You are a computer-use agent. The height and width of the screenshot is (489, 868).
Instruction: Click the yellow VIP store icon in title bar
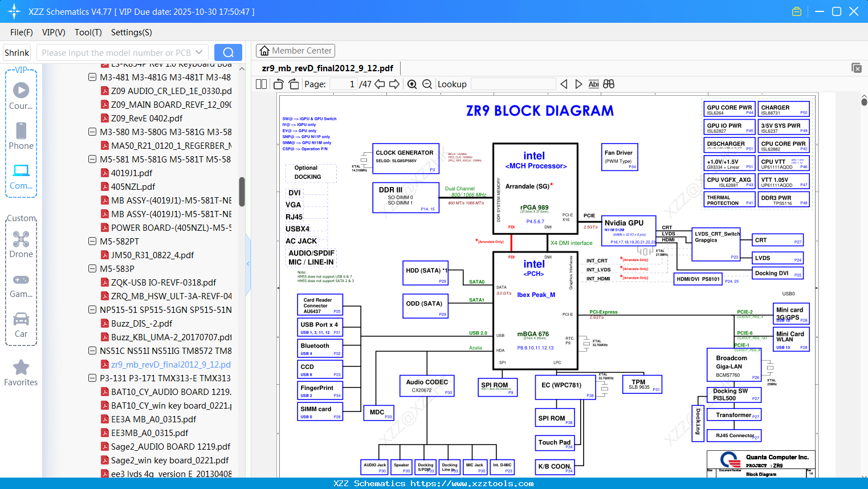797,11
